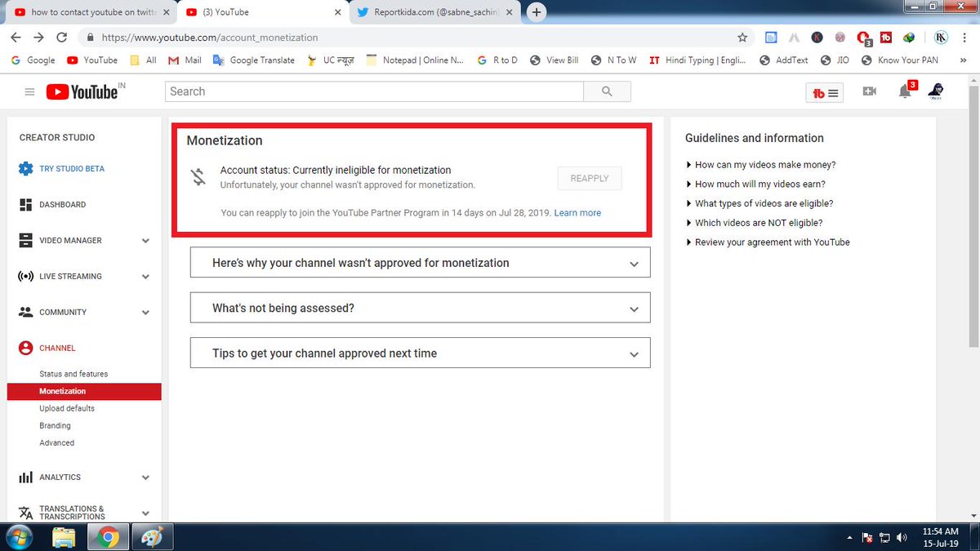980x551 pixels.
Task: Open Paint from the taskbar
Action: (152, 537)
